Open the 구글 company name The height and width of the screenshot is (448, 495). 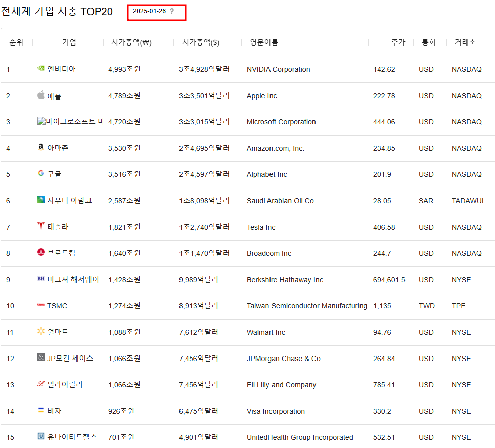(54, 174)
